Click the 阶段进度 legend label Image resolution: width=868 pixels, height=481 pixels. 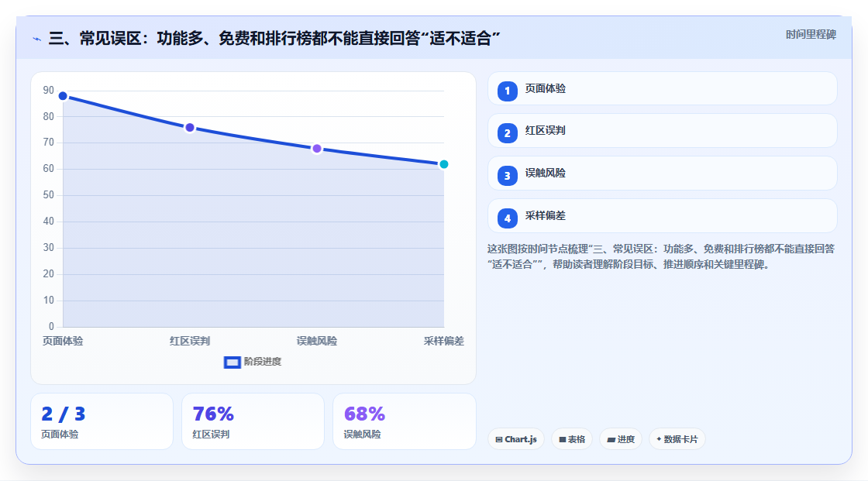click(263, 362)
